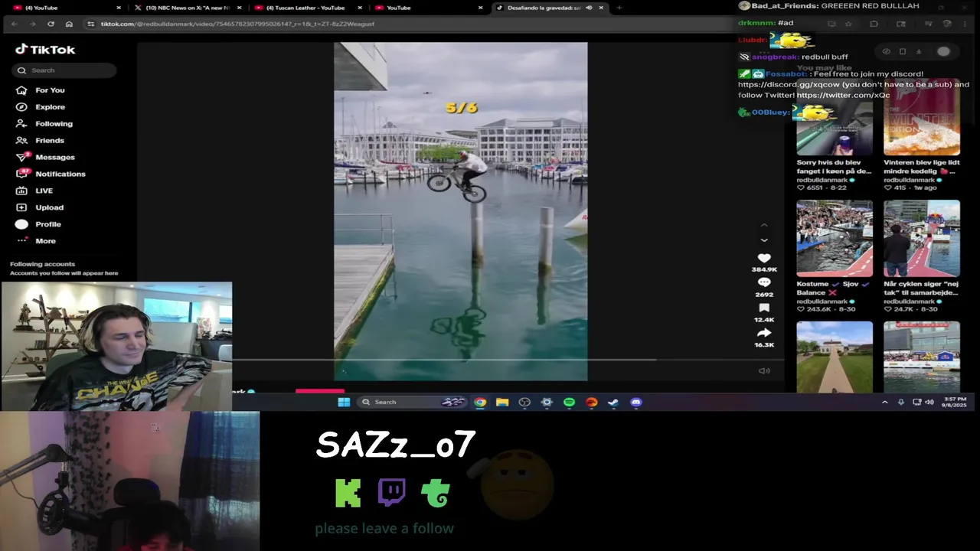Click the TikTok search field
This screenshot has height=551, width=980.
pos(64,70)
